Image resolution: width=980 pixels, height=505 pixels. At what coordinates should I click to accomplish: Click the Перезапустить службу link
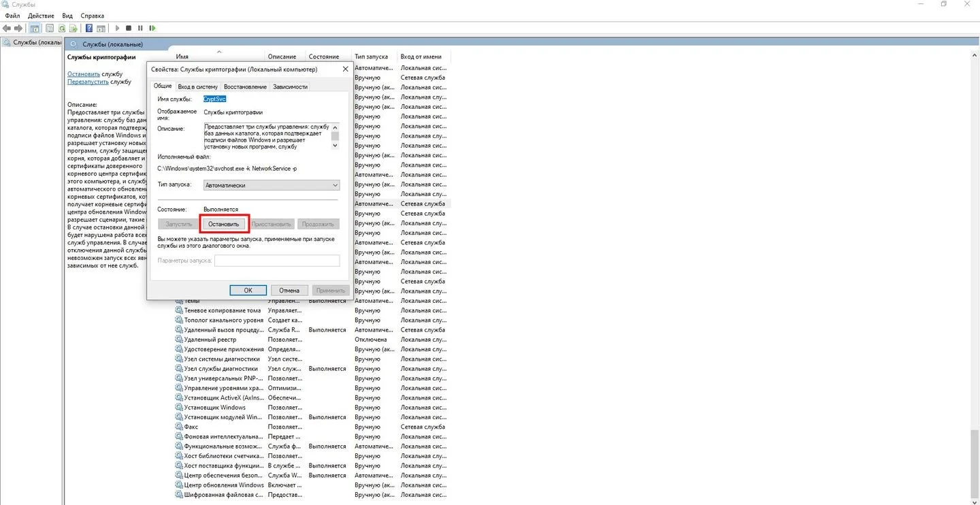88,82
